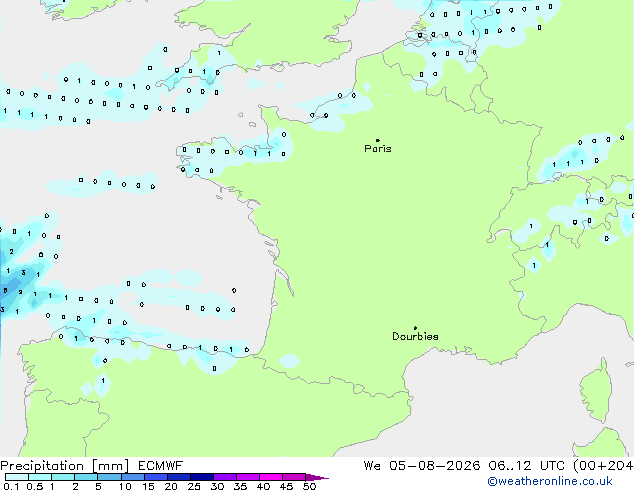
Task: Click the legend value '10'
Action: click(125, 486)
